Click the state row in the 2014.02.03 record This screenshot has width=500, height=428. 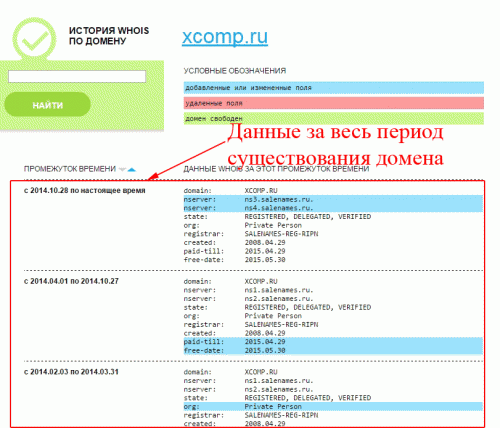tap(277, 398)
